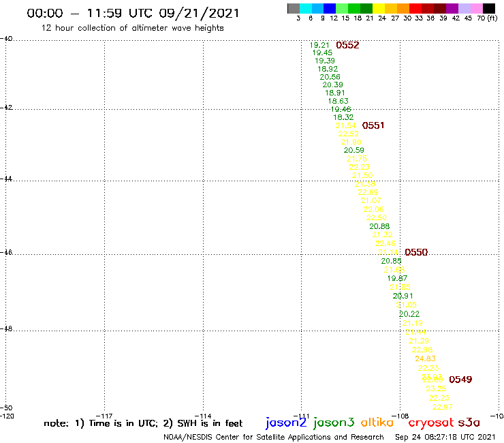Click the green value 20.88
This screenshot has width=504, height=443.
[379, 226]
